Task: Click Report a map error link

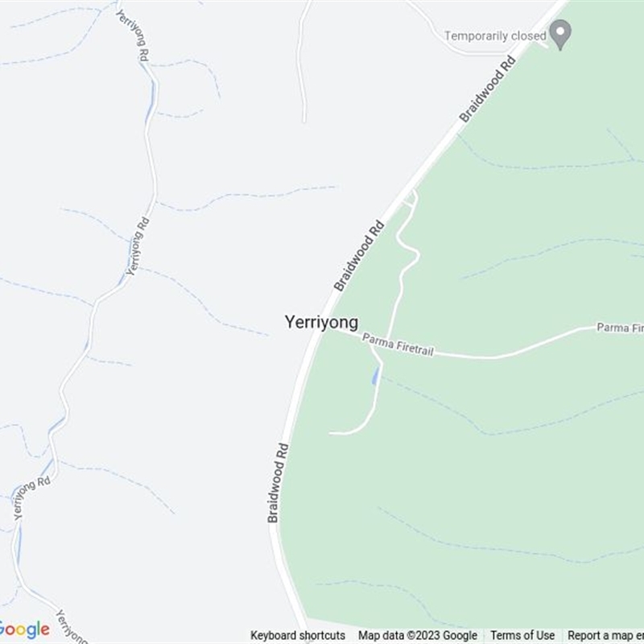Action: [606, 635]
